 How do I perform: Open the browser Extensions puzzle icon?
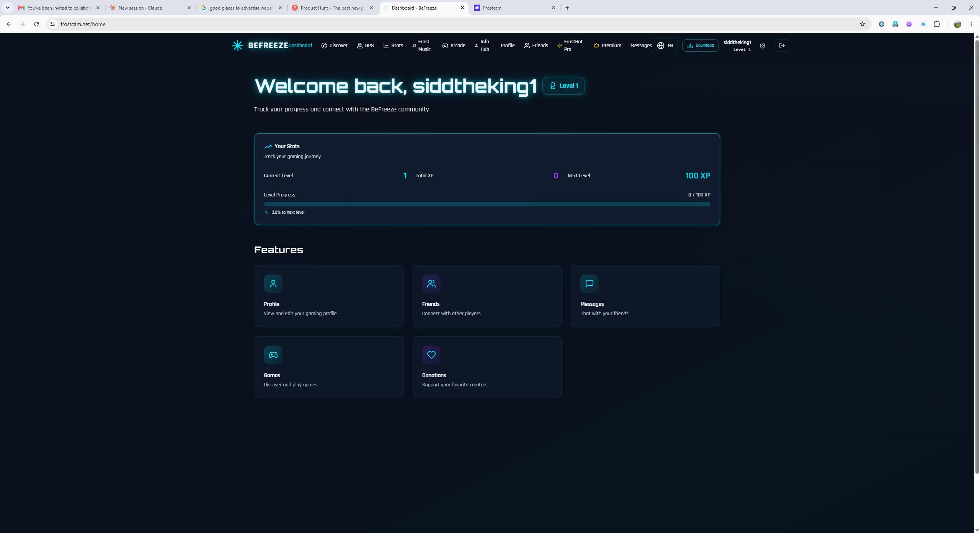937,24
